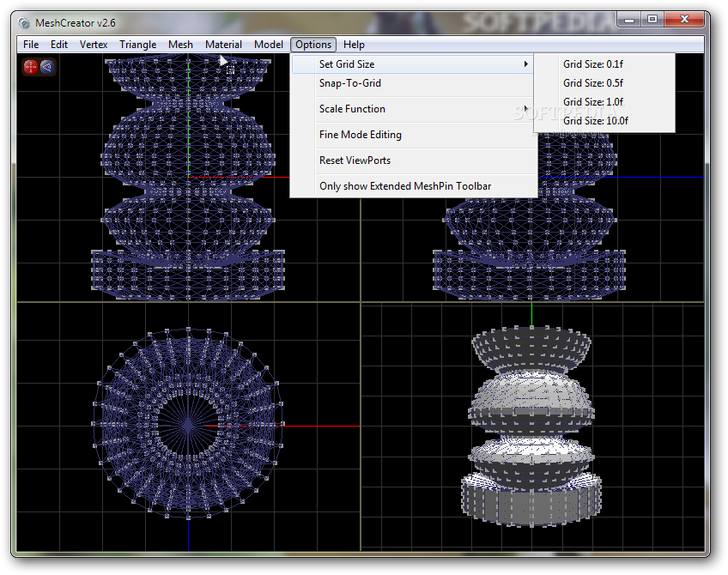Toggle Fine Mode Editing
The image size is (728, 575).
pyautogui.click(x=412, y=135)
